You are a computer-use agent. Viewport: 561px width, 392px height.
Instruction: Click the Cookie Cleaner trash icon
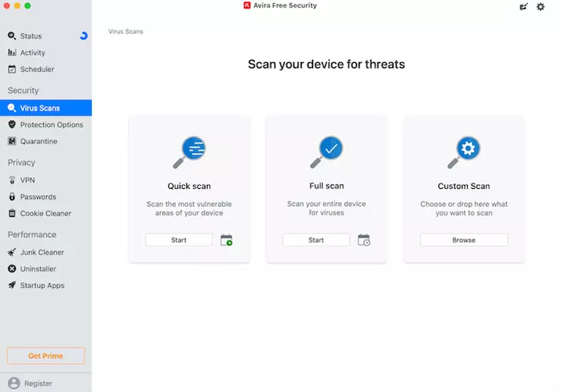pyautogui.click(x=12, y=213)
